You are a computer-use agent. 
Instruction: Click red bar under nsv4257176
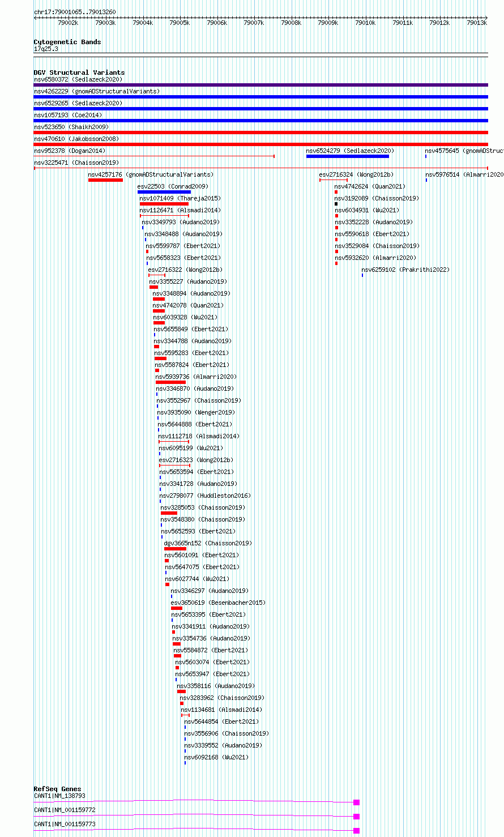[x=105, y=180]
